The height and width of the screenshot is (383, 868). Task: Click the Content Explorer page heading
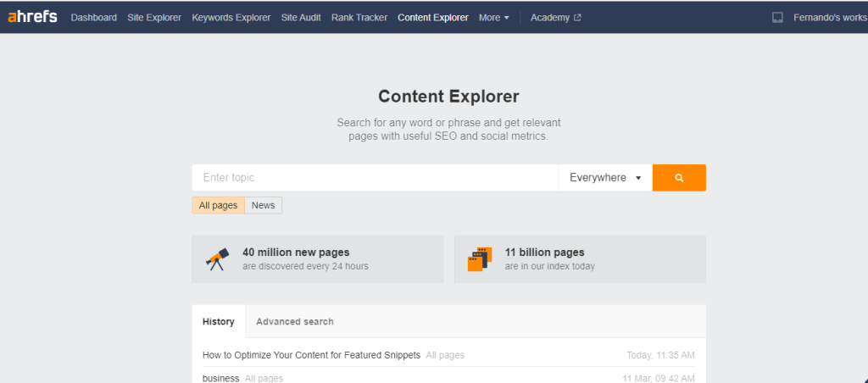pyautogui.click(x=448, y=97)
